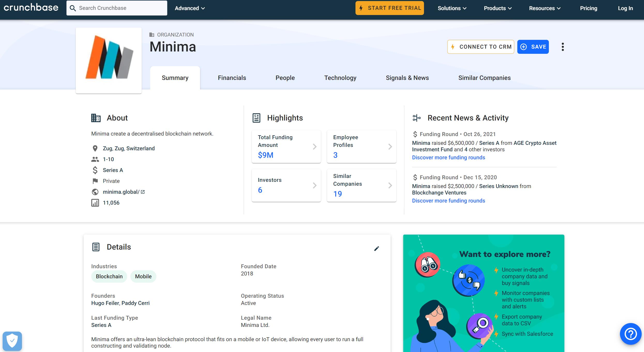Viewport: 644px width, 352px height.
Task: Click the $9M total funding value
Action: [x=266, y=155]
